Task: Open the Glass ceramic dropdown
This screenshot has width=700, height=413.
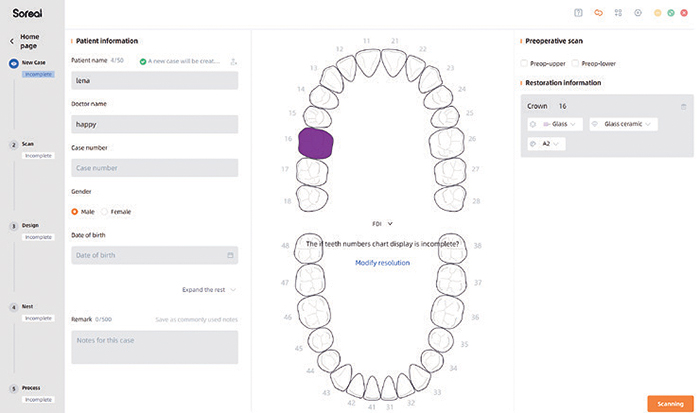Action: pyautogui.click(x=625, y=124)
